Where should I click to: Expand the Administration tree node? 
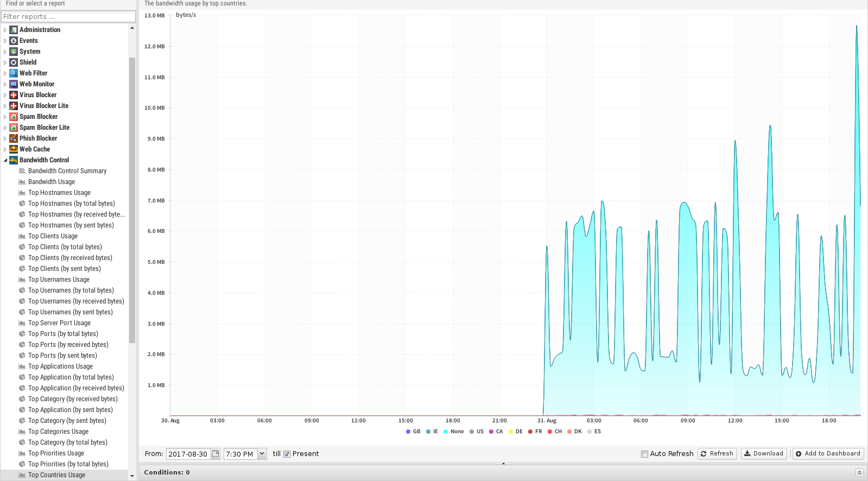click(5, 30)
